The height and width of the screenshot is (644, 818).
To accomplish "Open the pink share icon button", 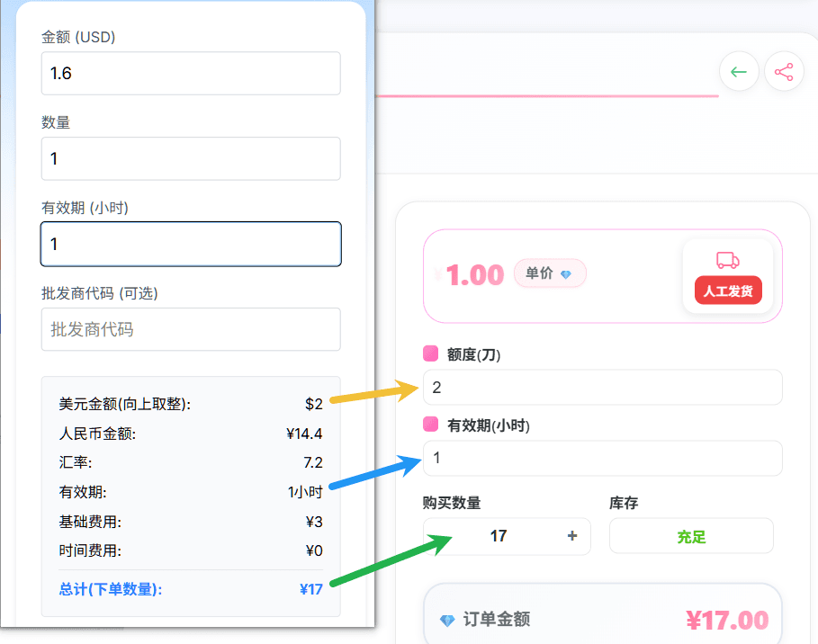I will coord(784,72).
